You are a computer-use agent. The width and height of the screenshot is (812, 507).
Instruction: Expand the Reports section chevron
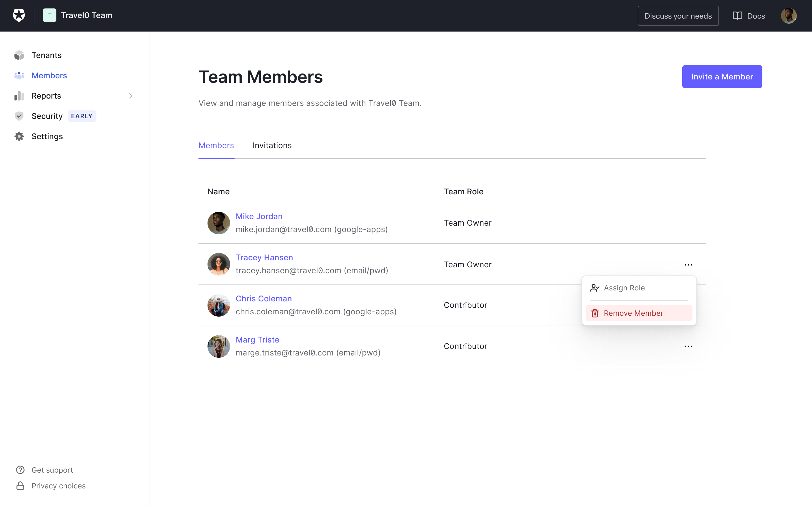point(131,95)
